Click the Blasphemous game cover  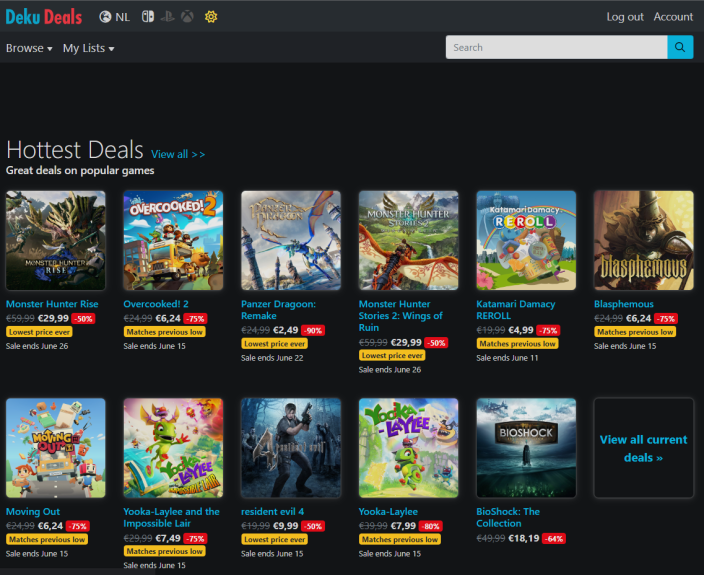pyautogui.click(x=643, y=240)
